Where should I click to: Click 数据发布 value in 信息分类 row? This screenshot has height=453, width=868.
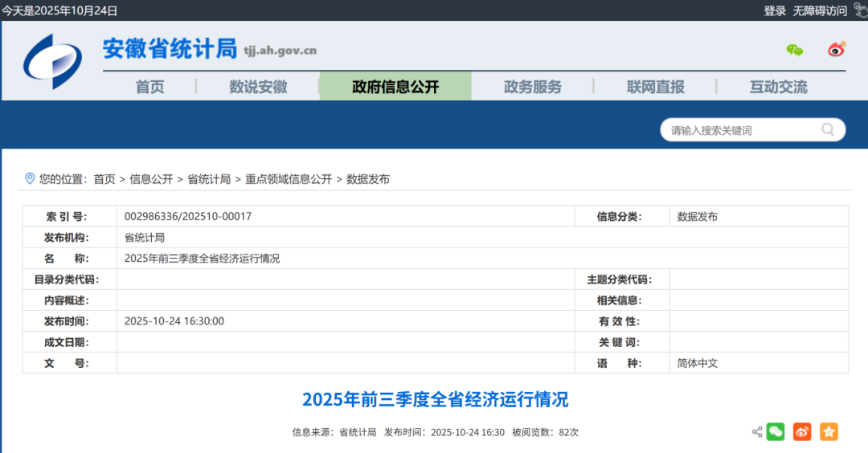[697, 216]
